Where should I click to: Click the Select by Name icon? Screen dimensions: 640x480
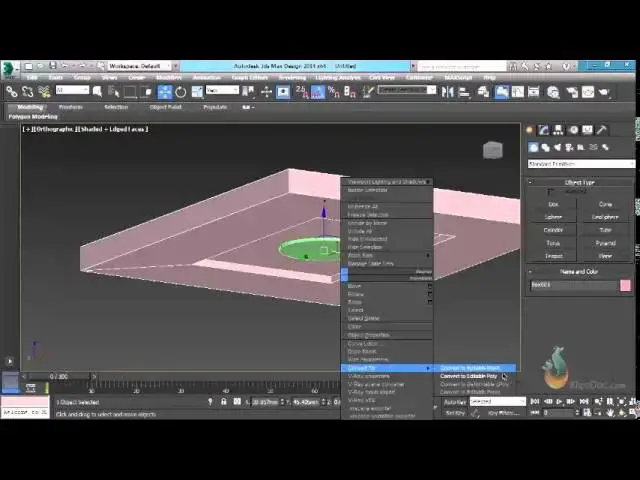point(113,92)
